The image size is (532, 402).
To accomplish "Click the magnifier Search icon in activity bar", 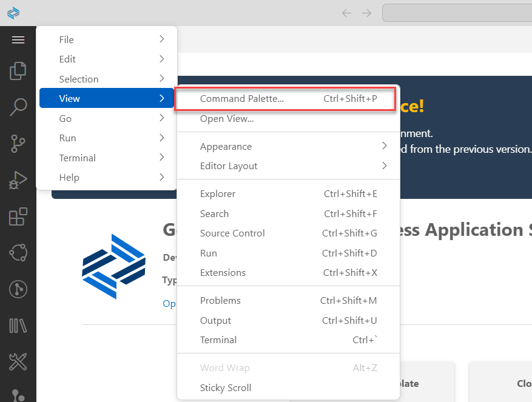I will (x=18, y=107).
